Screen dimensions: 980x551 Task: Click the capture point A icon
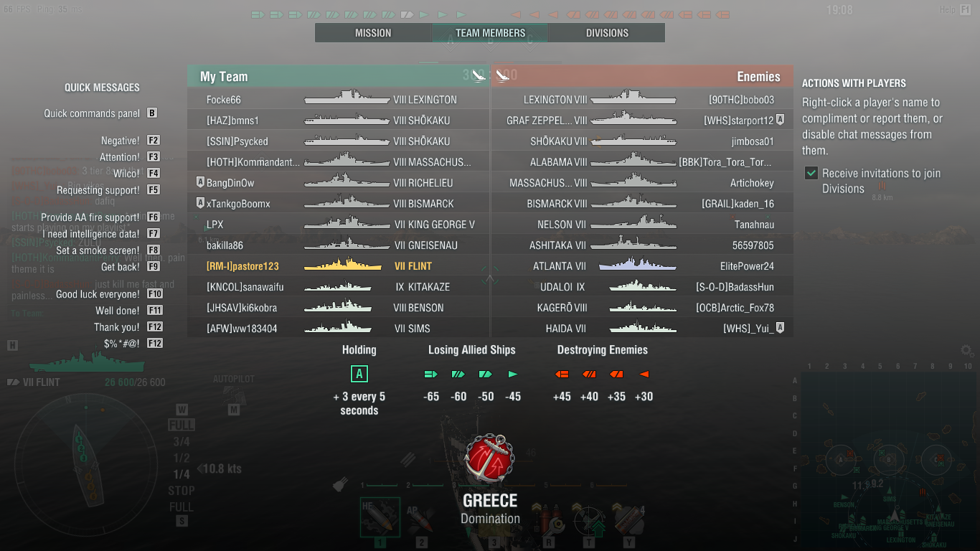click(x=359, y=374)
